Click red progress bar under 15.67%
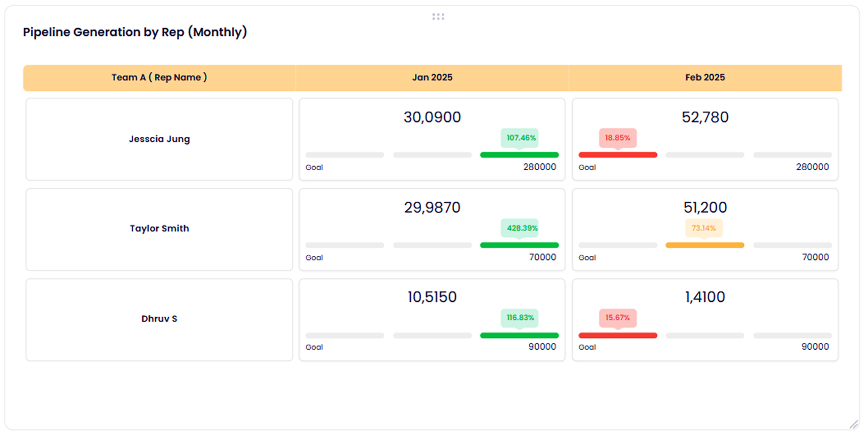The image size is (868, 440). click(x=618, y=336)
